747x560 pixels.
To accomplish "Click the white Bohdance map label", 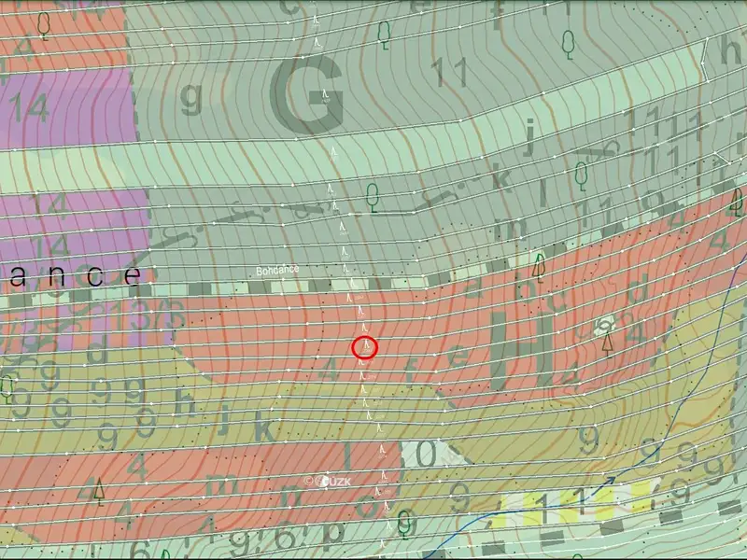I will coord(277,271).
